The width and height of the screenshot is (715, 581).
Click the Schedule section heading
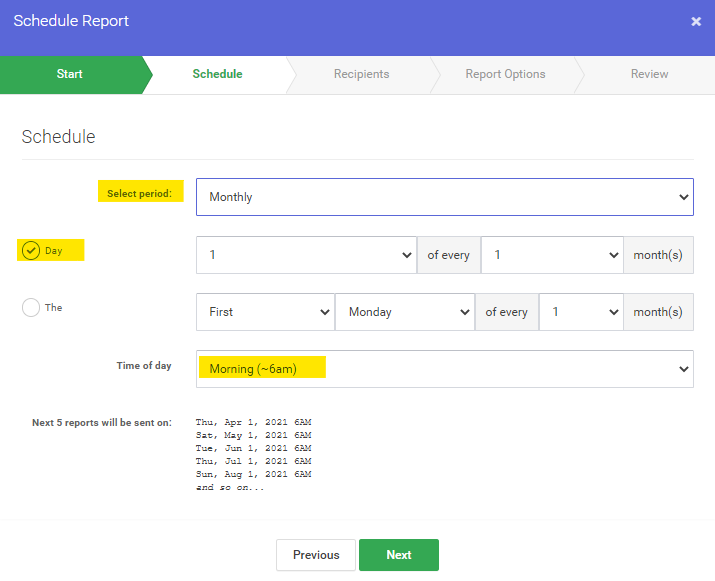(58, 137)
